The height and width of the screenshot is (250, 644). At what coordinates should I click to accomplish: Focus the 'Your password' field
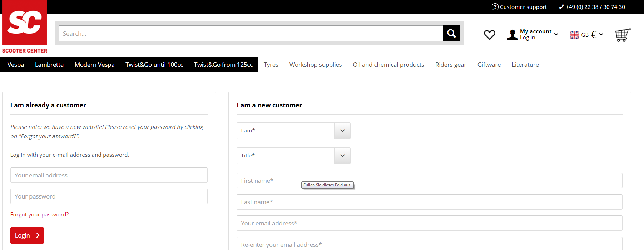pyautogui.click(x=109, y=196)
